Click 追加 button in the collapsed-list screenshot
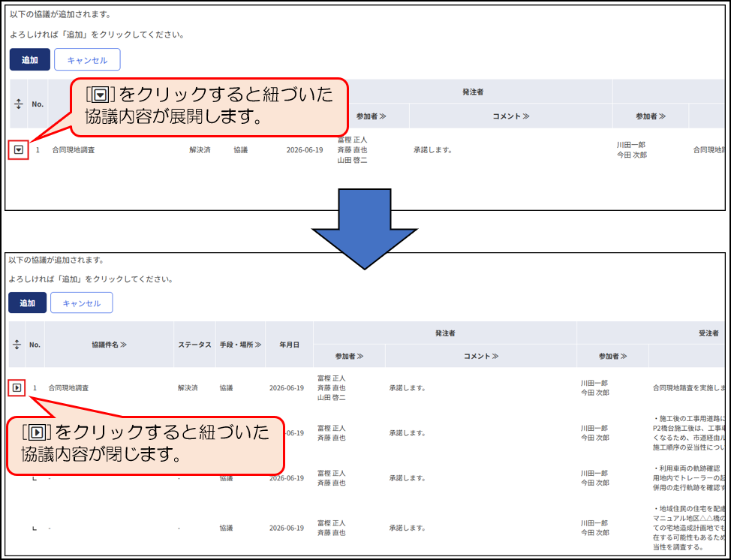 [30, 60]
